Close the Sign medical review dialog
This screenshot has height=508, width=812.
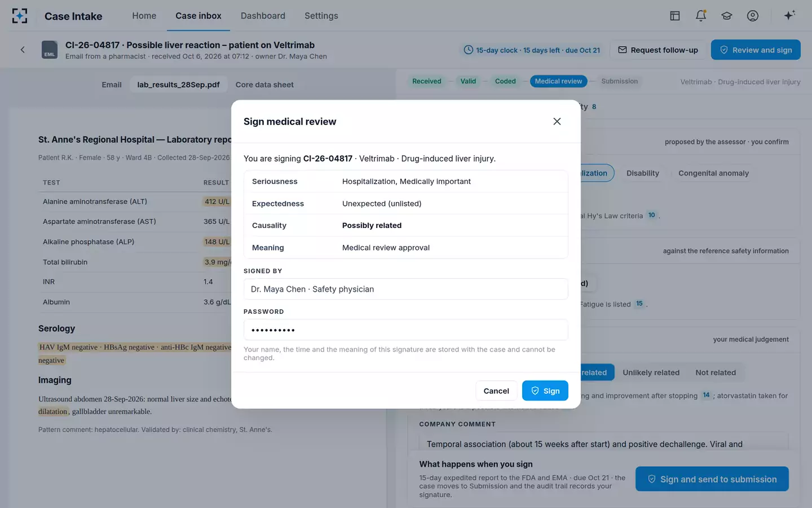click(557, 121)
